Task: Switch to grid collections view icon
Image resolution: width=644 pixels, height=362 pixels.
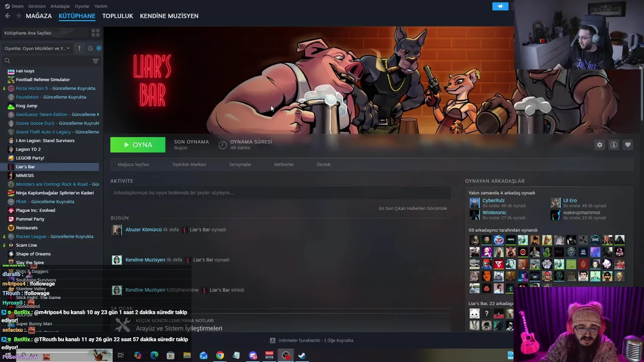Action: click(x=95, y=33)
